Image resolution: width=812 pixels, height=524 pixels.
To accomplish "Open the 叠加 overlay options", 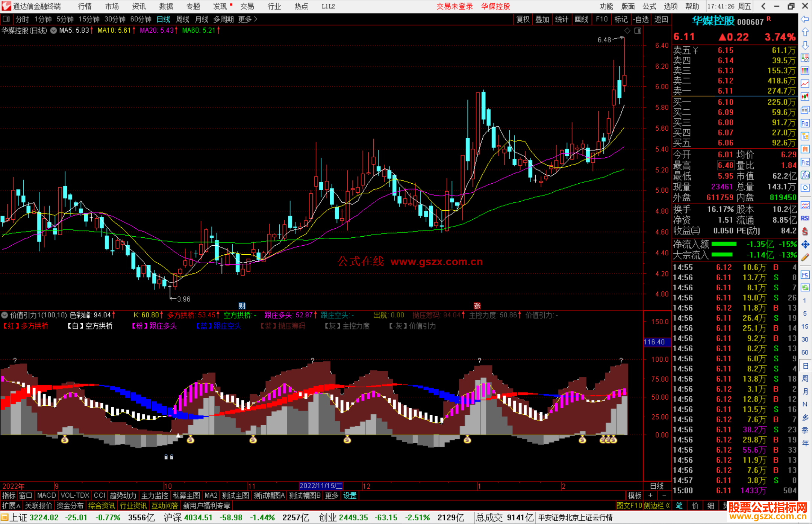I will point(542,19).
